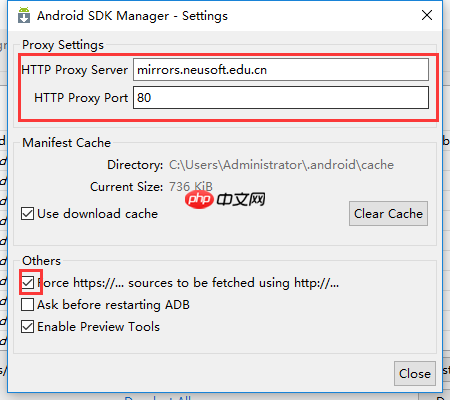Select the cache directory path text
The image size is (450, 400).
click(x=281, y=165)
